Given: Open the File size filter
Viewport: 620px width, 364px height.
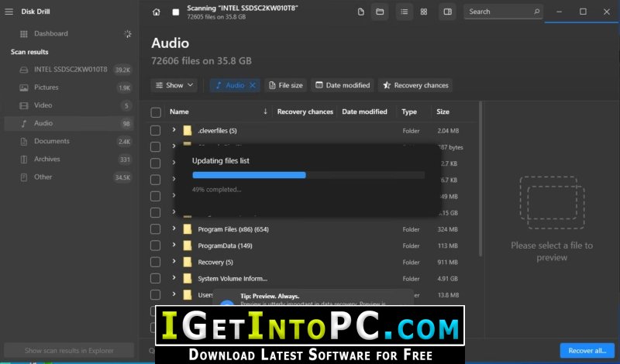Looking at the screenshot, I should point(285,85).
